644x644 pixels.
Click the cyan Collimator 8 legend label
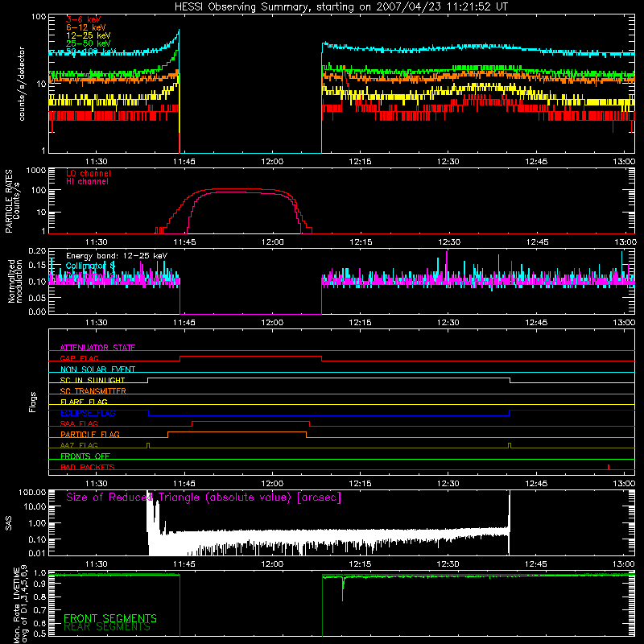point(90,266)
